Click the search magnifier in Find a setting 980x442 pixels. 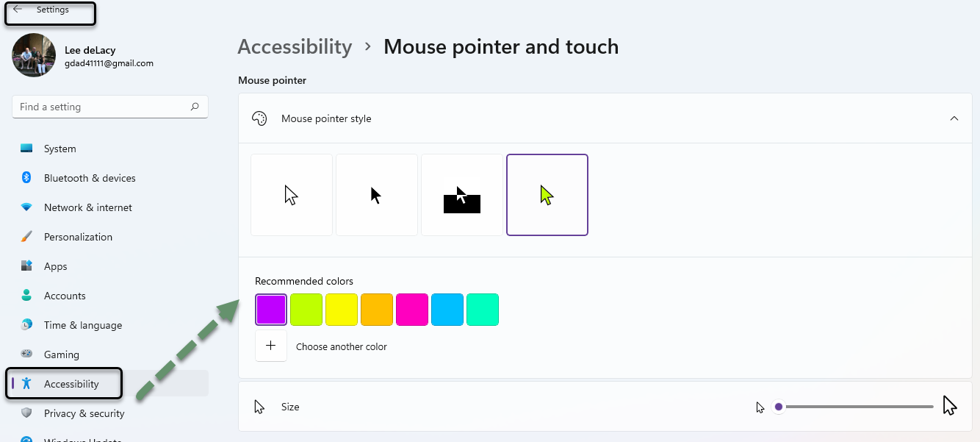[195, 107]
